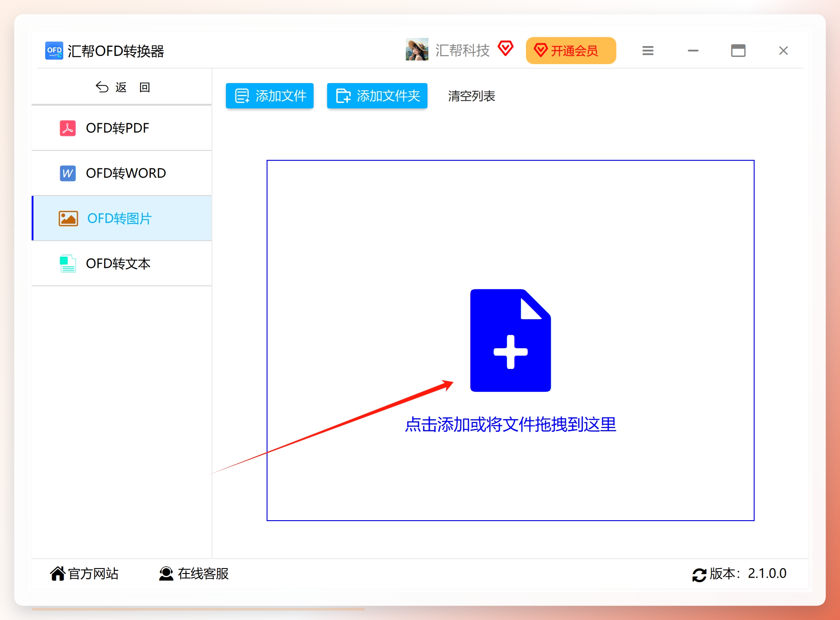Click the 开通会员 membership button
The width and height of the screenshot is (840, 620).
pos(571,51)
